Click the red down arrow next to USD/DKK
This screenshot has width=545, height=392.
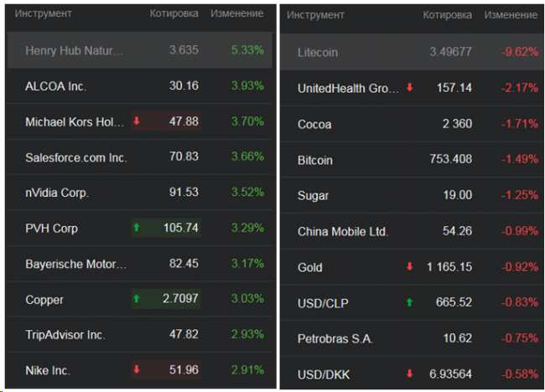coord(410,374)
